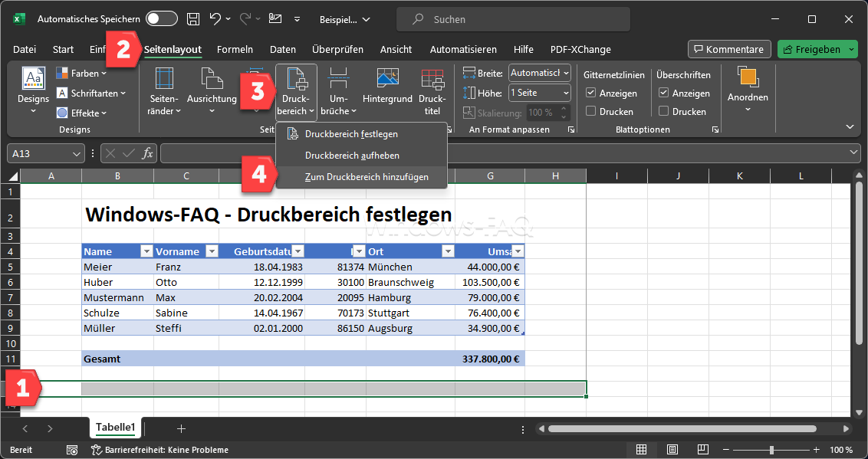The image size is (868, 459).
Task: Click the Freigeben share button
Action: (813, 49)
